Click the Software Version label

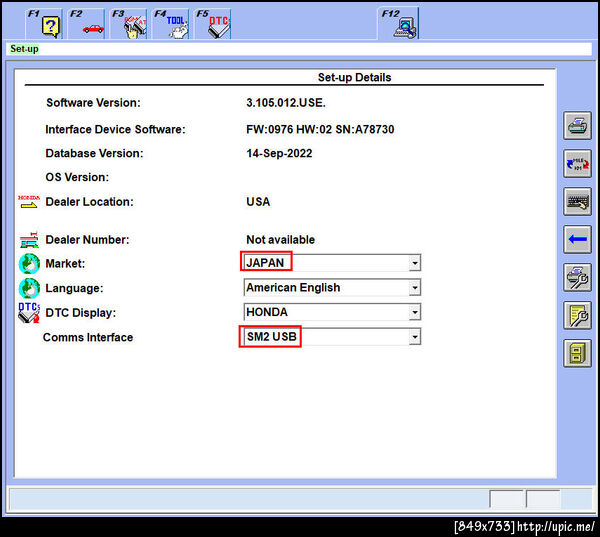[x=93, y=103]
